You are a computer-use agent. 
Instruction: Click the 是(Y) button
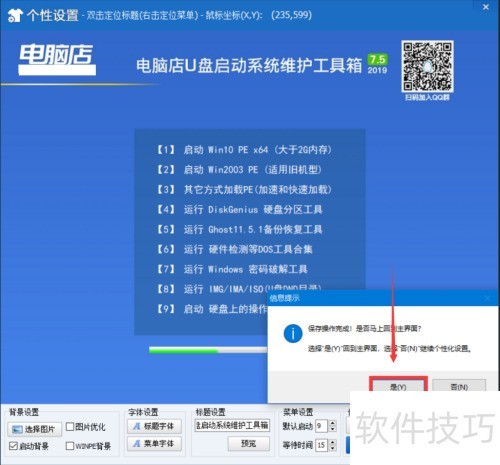pyautogui.click(x=398, y=387)
